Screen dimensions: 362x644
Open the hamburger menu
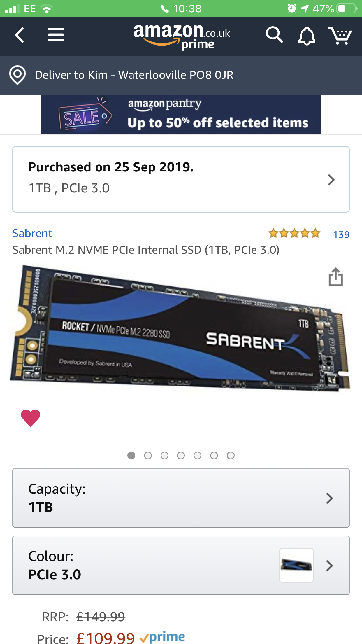tap(56, 35)
